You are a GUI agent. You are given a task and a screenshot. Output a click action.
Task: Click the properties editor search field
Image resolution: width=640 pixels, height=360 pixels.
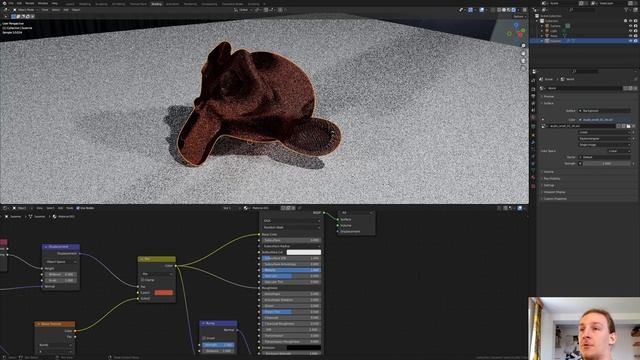click(x=587, y=71)
